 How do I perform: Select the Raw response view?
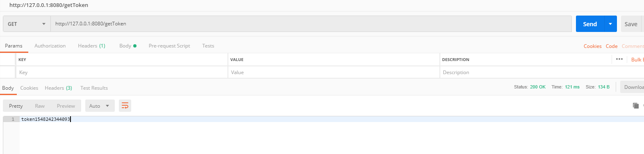(x=40, y=106)
